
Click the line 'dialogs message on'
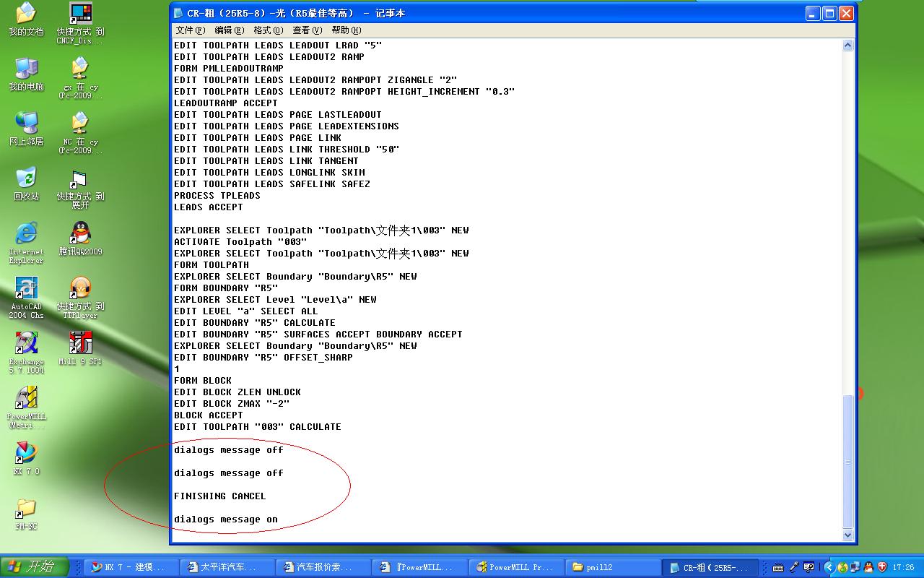(226, 519)
